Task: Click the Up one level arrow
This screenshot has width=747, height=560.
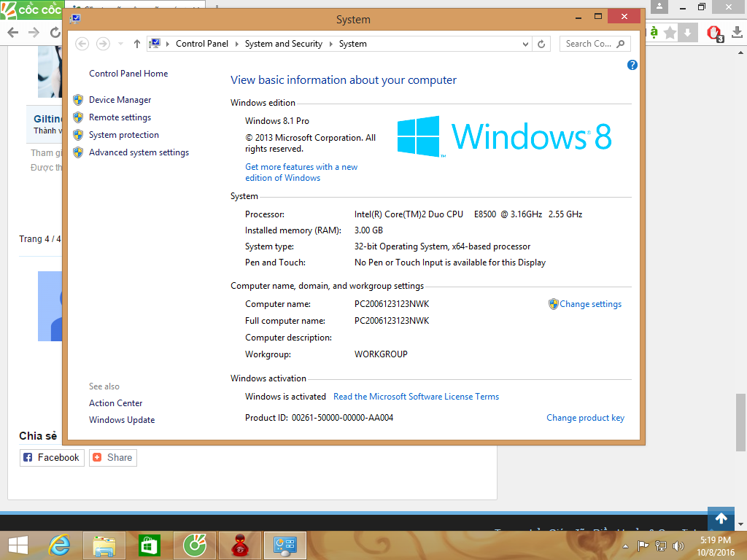Action: point(136,44)
